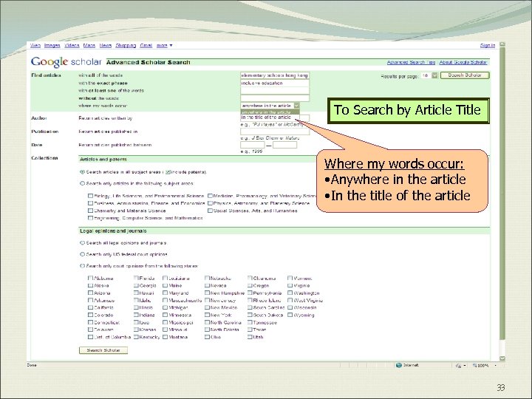Check the Ohio state checkbox
Screen dimensions: 532x399
(207, 337)
